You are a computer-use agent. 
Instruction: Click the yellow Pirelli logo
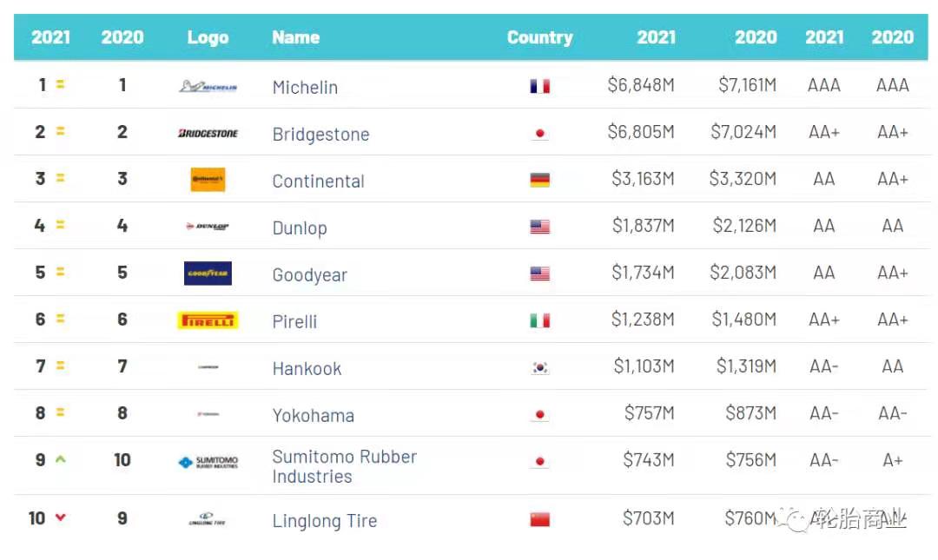click(x=208, y=320)
